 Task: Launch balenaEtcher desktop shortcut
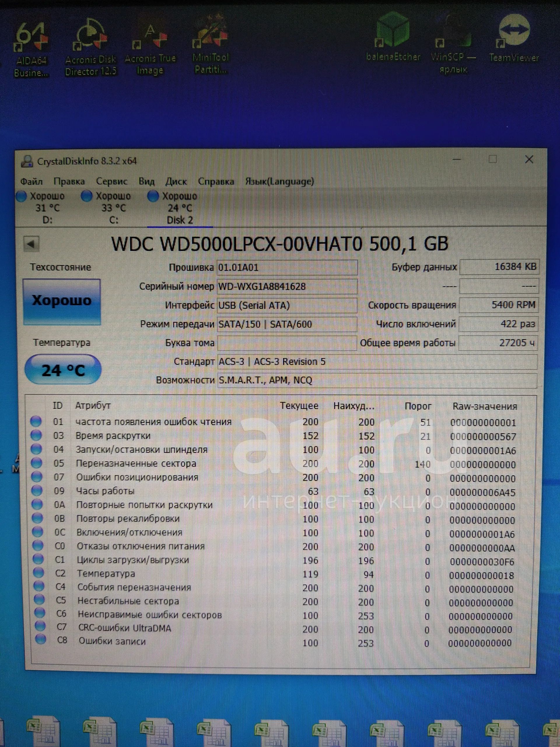pos(393,37)
